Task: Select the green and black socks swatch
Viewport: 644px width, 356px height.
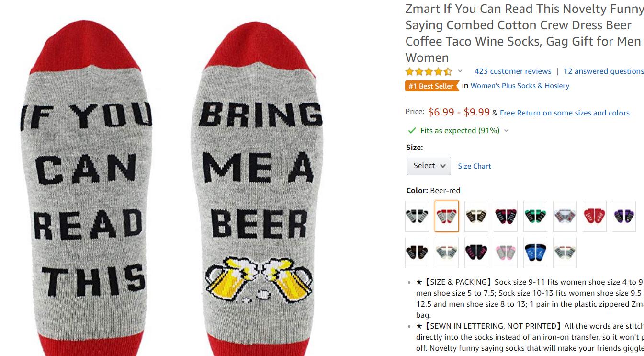Action: coord(535,216)
